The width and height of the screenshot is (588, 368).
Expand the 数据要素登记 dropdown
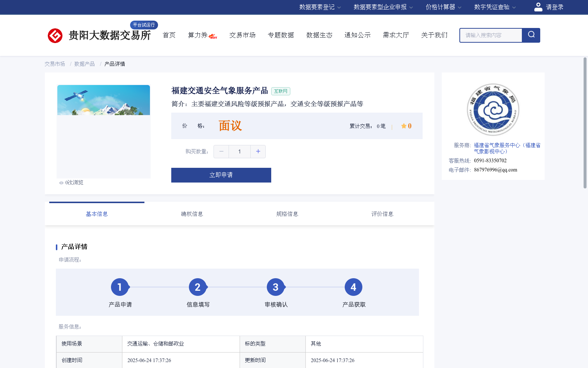[320, 7]
